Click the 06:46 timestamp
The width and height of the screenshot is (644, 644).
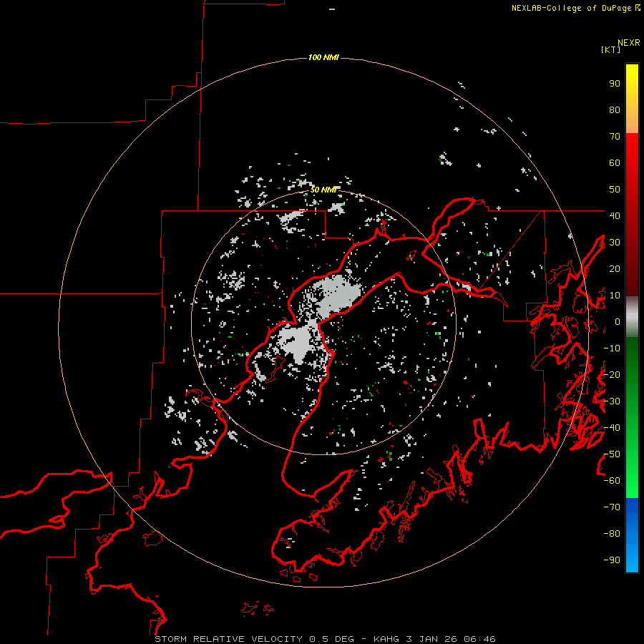pos(479,639)
